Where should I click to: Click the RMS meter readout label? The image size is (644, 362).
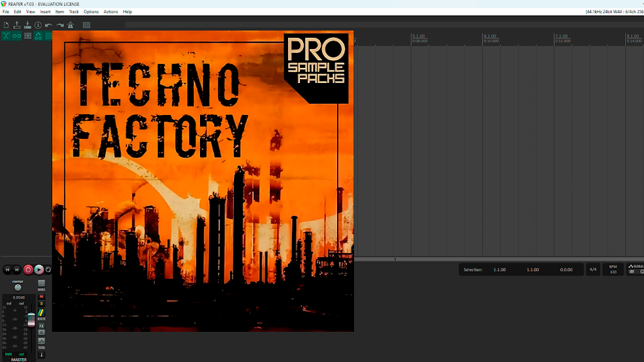(x=9, y=354)
